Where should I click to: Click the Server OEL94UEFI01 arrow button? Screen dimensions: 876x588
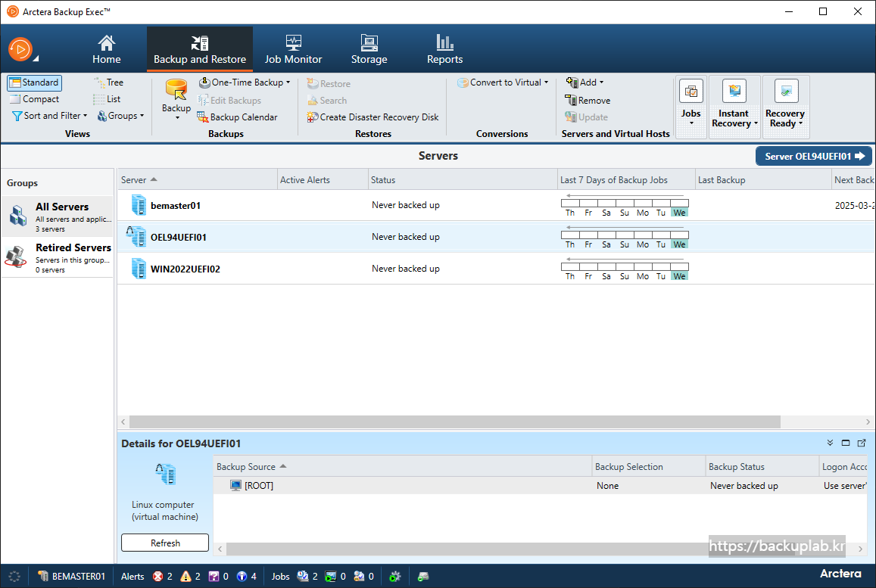813,157
